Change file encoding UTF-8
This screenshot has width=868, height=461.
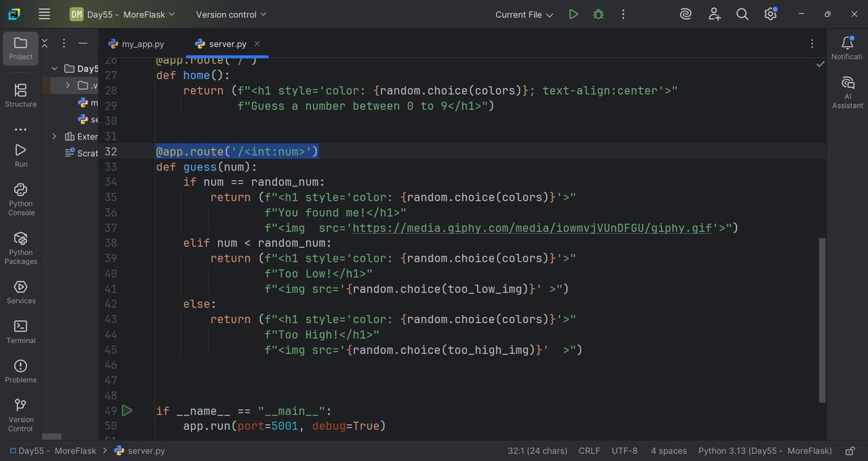pyautogui.click(x=624, y=451)
